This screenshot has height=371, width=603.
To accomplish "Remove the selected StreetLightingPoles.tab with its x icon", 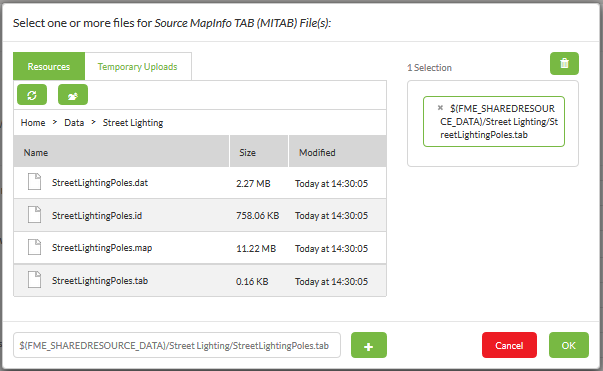I will [440, 108].
